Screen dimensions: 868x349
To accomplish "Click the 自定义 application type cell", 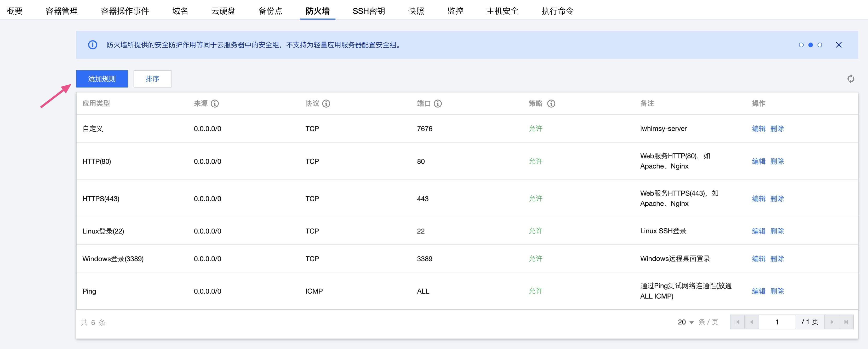I will tap(93, 129).
